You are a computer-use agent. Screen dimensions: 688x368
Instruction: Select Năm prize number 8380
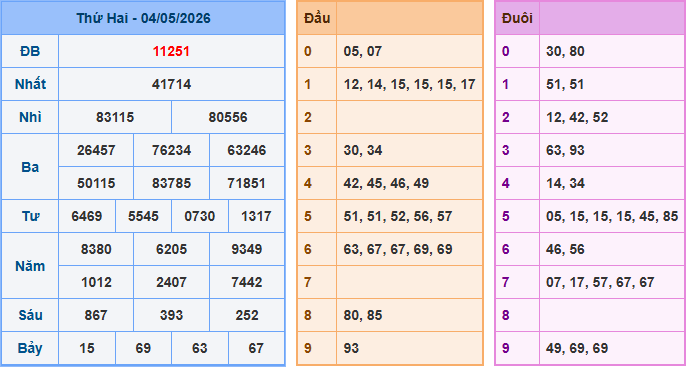pyautogui.click(x=96, y=249)
